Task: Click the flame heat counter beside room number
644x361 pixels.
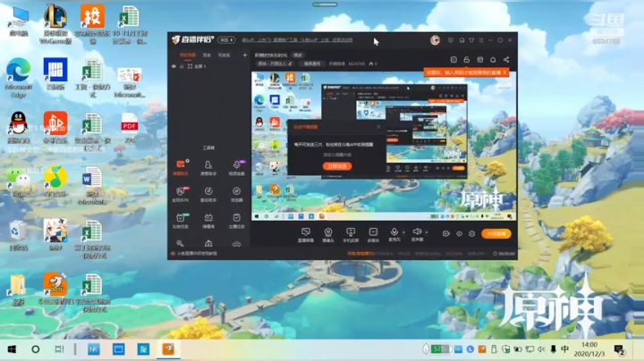Action: [x=373, y=63]
